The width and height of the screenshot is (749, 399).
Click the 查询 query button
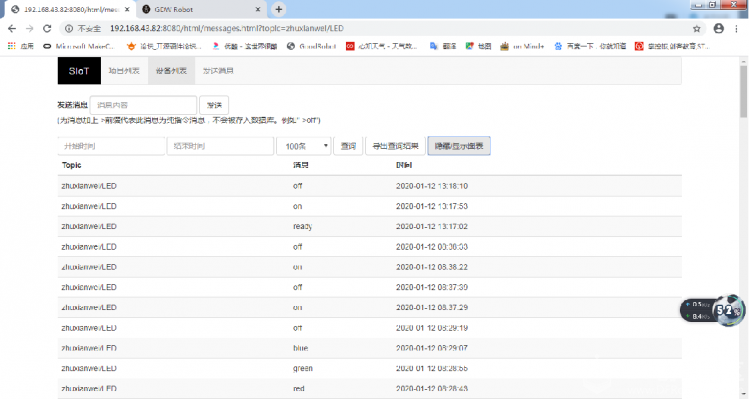[x=348, y=146]
